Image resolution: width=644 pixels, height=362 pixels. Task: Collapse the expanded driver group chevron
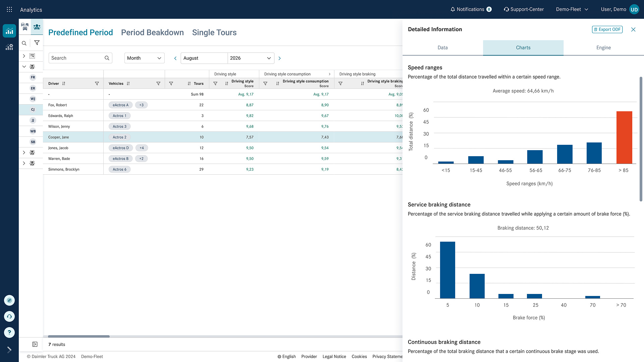click(x=24, y=67)
